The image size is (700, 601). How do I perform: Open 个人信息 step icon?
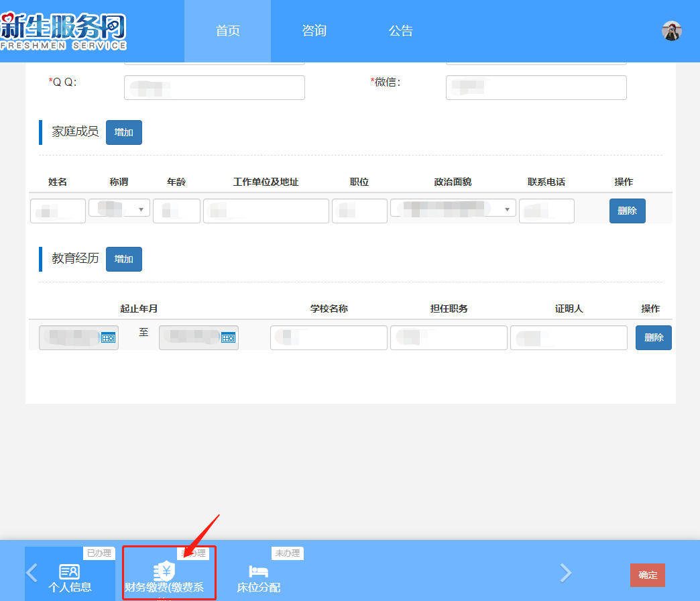[70, 572]
